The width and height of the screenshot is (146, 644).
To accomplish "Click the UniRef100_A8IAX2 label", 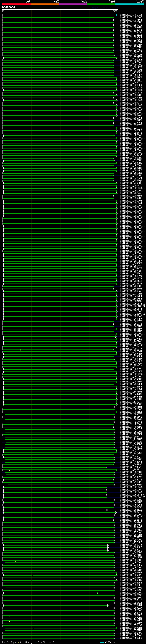I will 131,15.
